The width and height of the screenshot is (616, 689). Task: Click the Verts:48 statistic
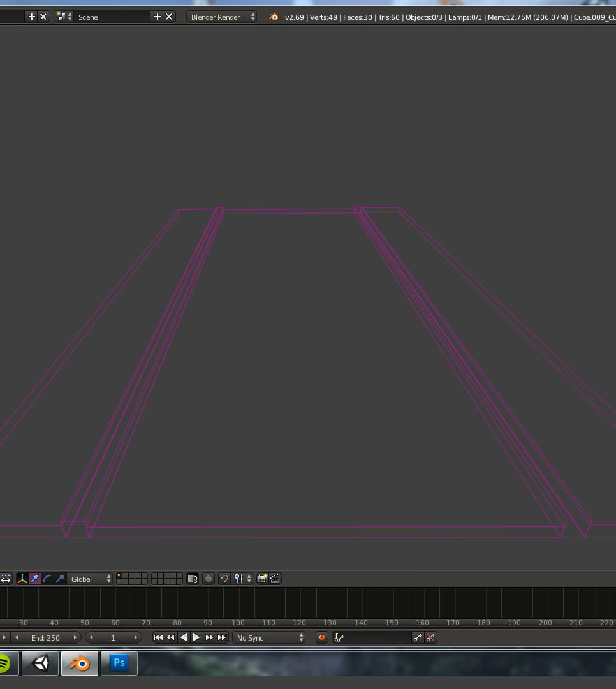click(323, 17)
